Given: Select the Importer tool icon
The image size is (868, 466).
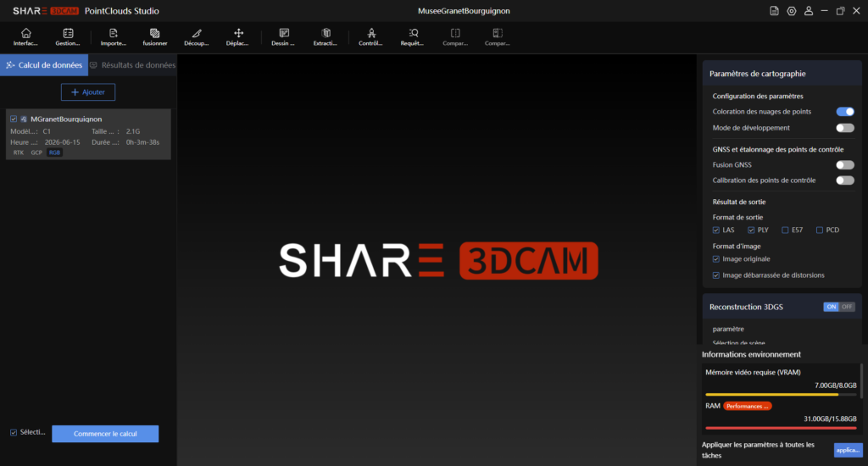Looking at the screenshot, I should 114,37.
